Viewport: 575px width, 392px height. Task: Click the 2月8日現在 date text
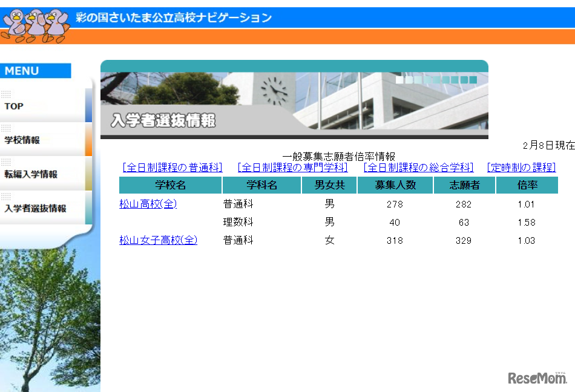548,145
